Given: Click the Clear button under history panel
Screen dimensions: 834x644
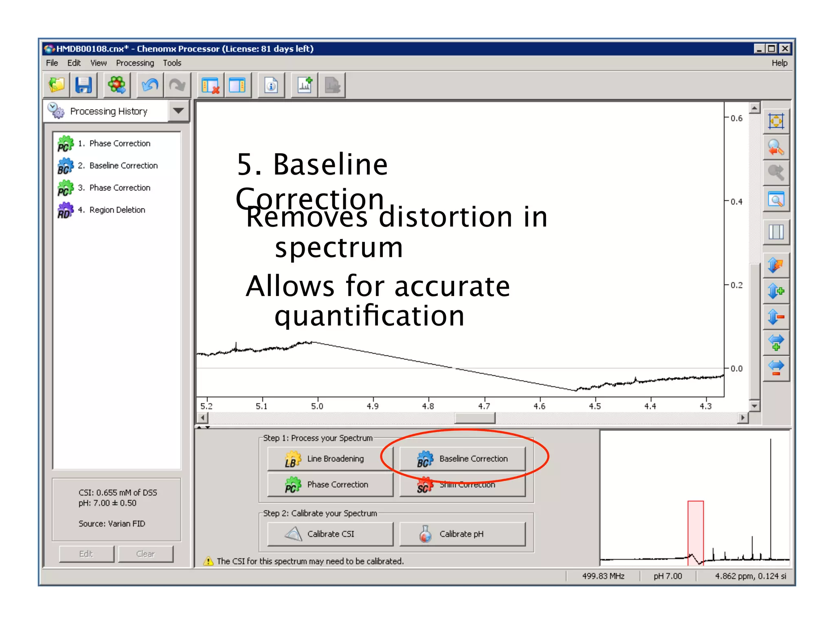Looking at the screenshot, I should tap(145, 554).
